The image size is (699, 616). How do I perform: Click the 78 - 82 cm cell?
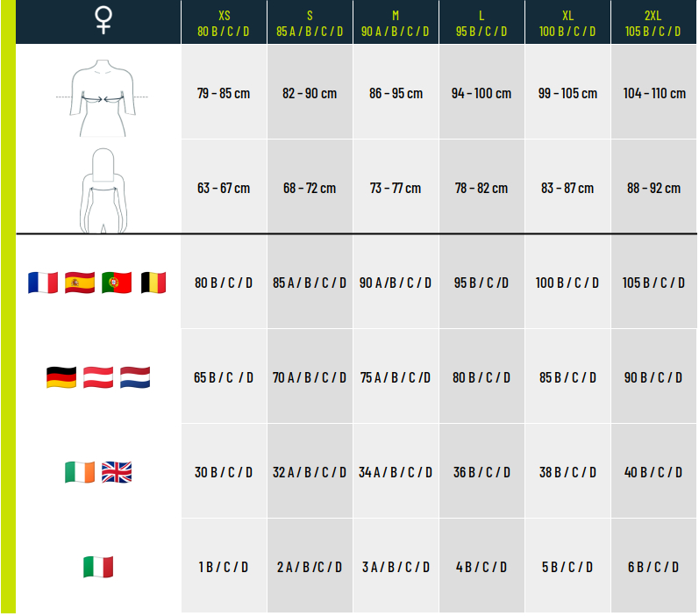pyautogui.click(x=481, y=187)
